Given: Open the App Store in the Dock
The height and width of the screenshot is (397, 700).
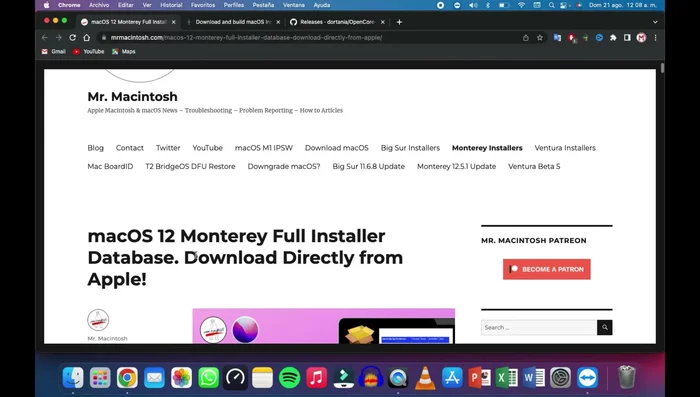Looking at the screenshot, I should (x=452, y=378).
